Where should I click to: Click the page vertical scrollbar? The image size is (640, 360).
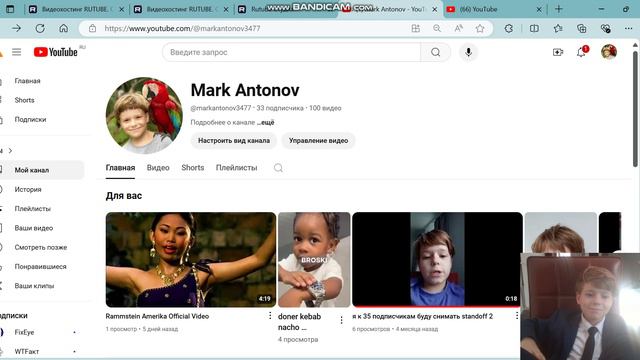635,109
